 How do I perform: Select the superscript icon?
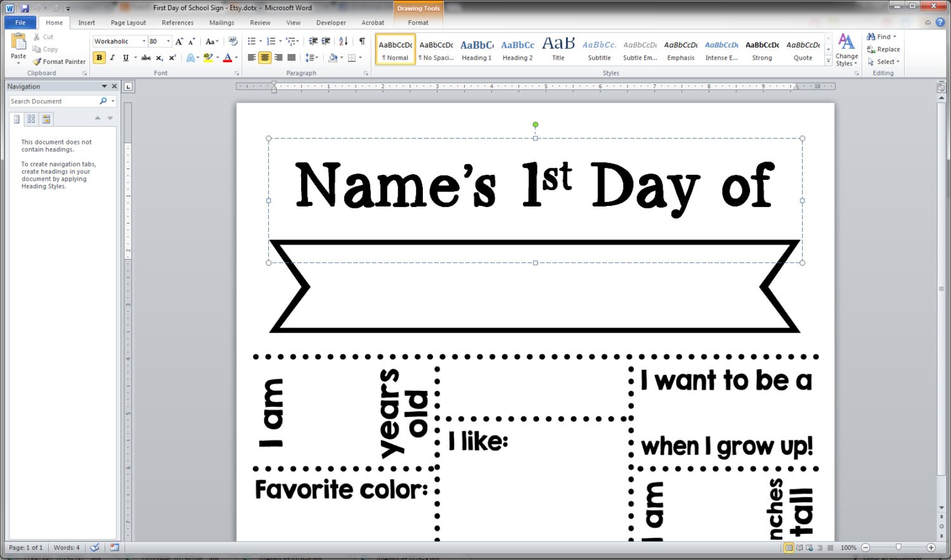172,58
